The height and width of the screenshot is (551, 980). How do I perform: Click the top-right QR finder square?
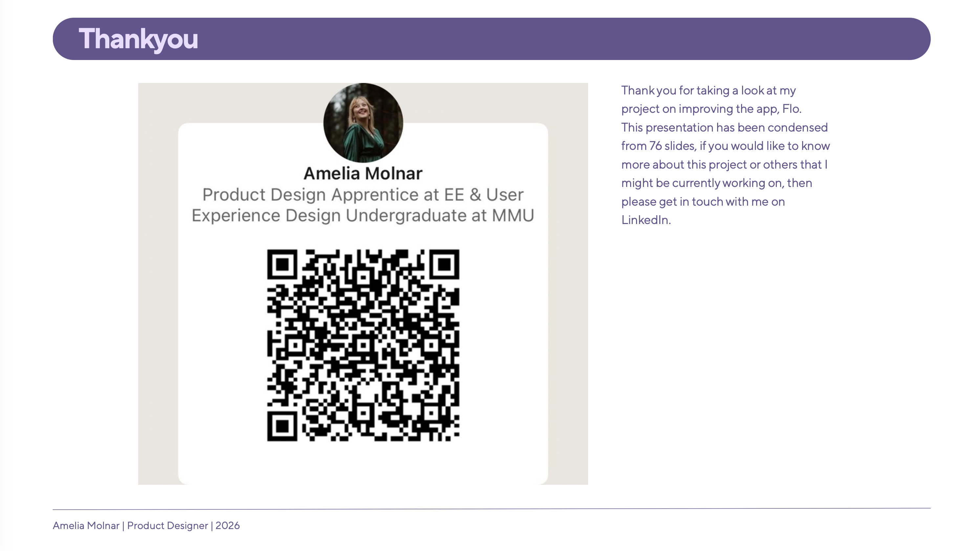point(444,264)
